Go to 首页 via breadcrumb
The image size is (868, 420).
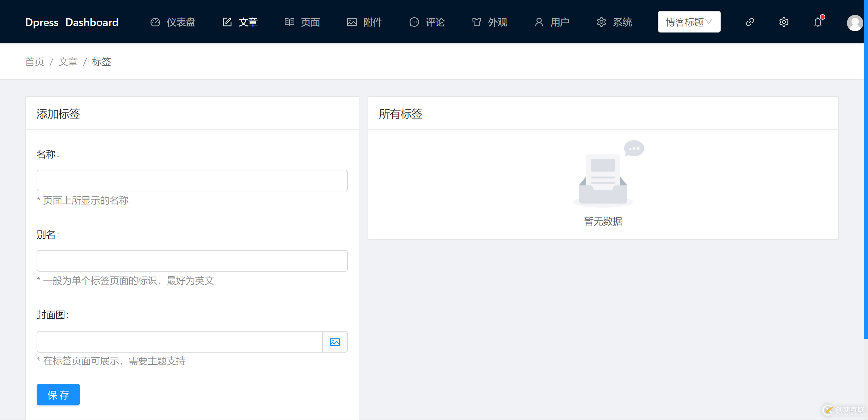35,62
